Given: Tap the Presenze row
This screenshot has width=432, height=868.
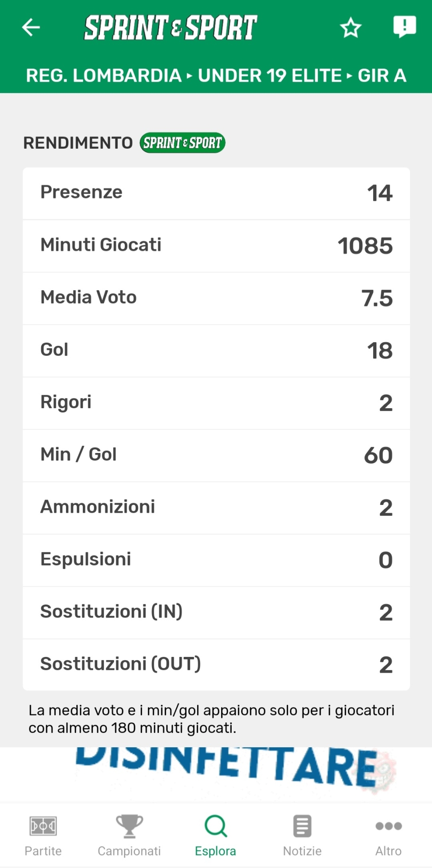Looking at the screenshot, I should click(x=216, y=193).
